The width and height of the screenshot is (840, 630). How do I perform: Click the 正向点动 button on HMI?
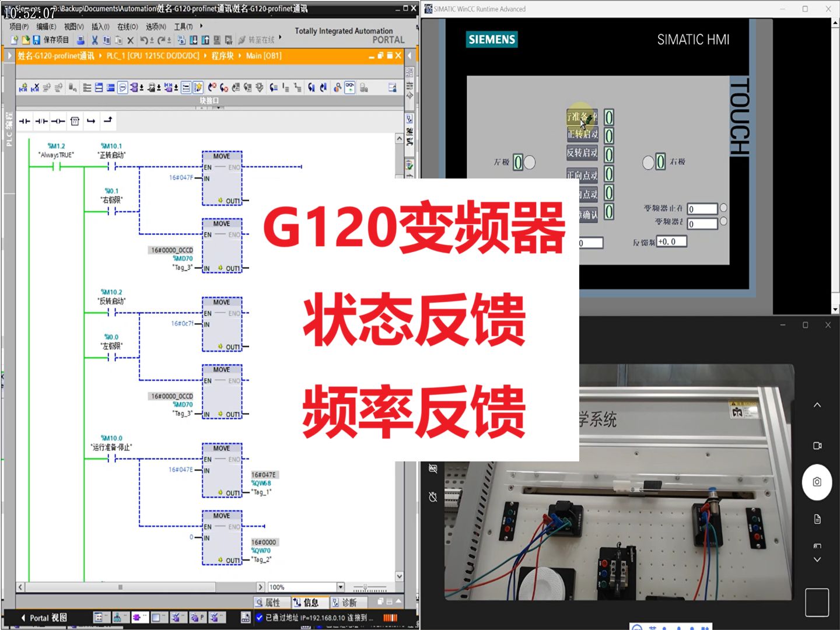[x=582, y=174]
